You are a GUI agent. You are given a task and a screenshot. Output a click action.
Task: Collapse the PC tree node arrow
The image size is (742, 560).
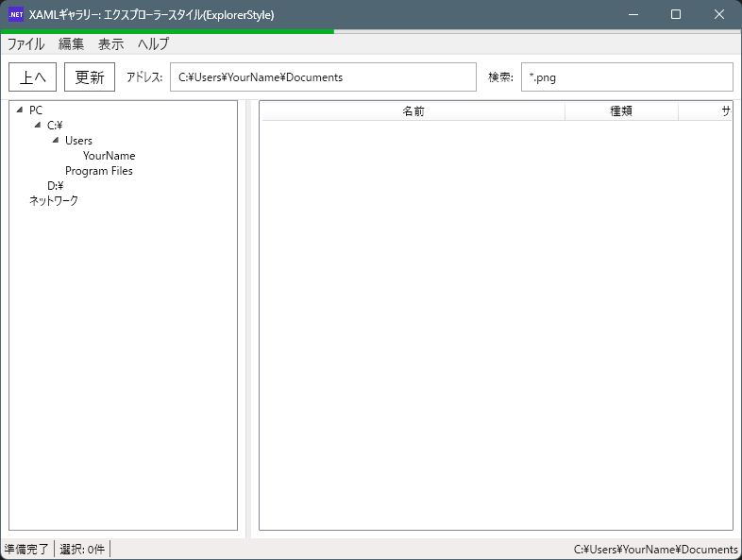(20, 110)
